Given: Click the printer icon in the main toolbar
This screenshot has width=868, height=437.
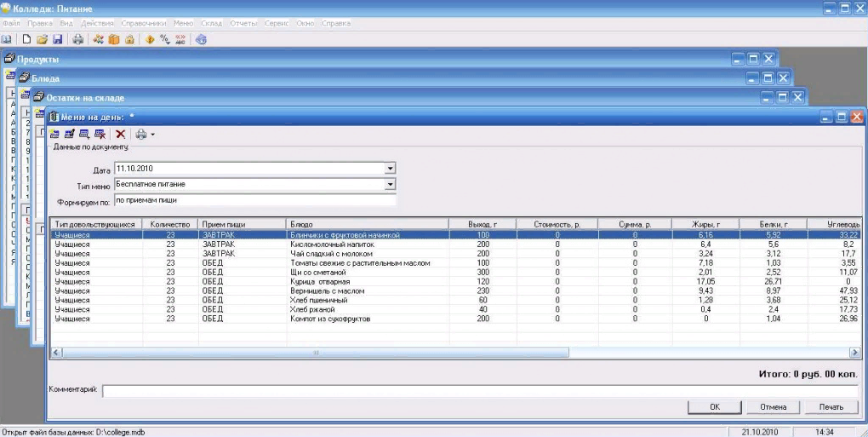Looking at the screenshot, I should [x=78, y=39].
